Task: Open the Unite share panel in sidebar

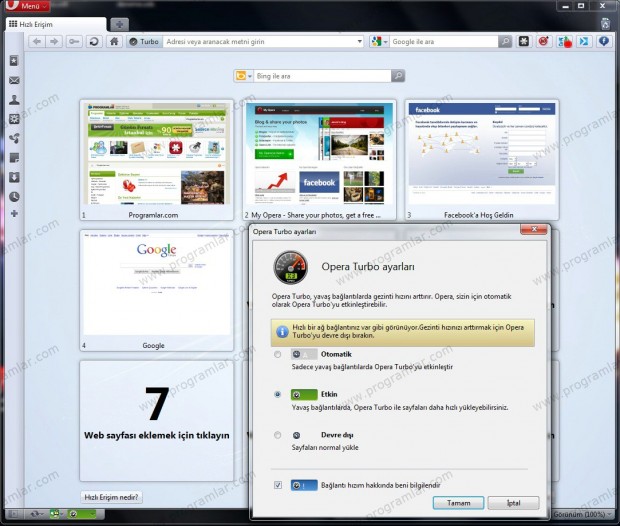Action: tap(14, 138)
